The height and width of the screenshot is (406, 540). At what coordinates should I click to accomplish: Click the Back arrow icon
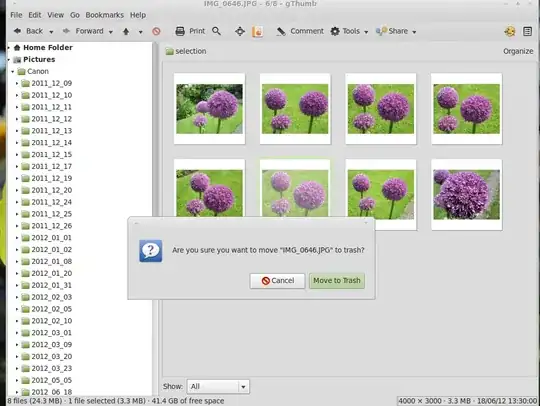coord(17,31)
